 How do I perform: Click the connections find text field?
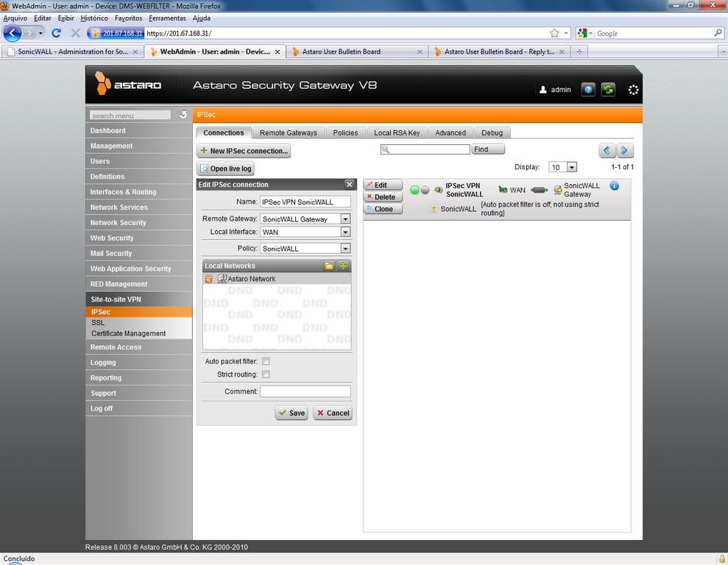tap(425, 149)
